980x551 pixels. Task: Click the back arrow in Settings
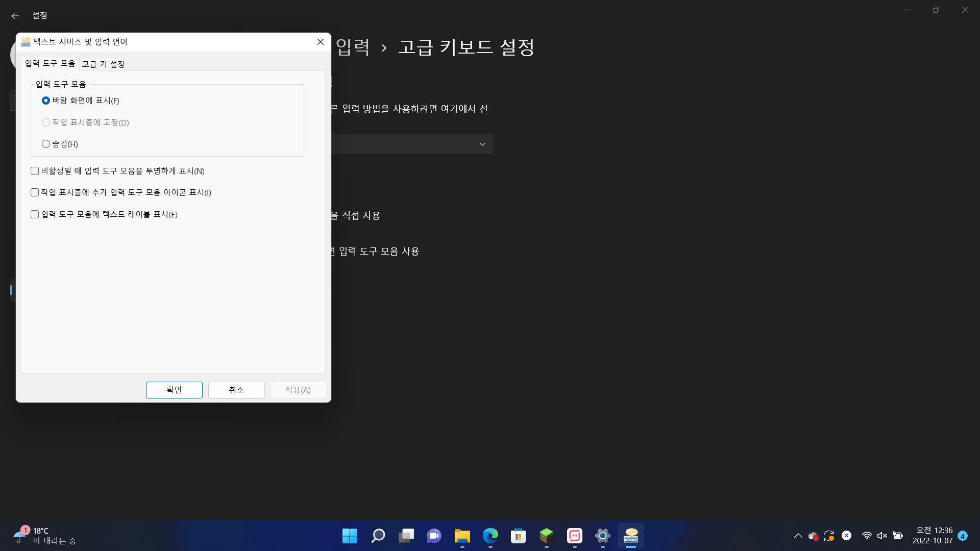point(15,16)
